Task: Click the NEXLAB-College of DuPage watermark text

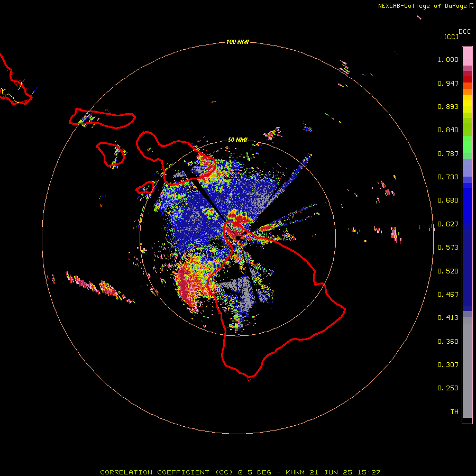Action: click(x=425, y=6)
